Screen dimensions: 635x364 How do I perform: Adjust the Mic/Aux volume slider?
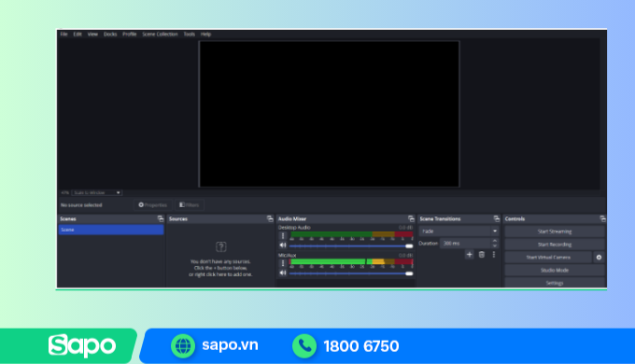(x=351, y=273)
